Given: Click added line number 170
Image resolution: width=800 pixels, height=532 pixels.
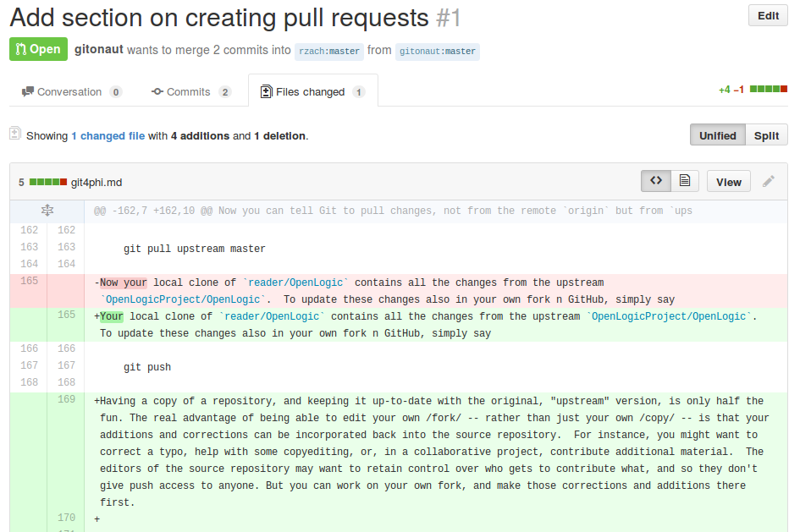Looking at the screenshot, I should point(66,518).
